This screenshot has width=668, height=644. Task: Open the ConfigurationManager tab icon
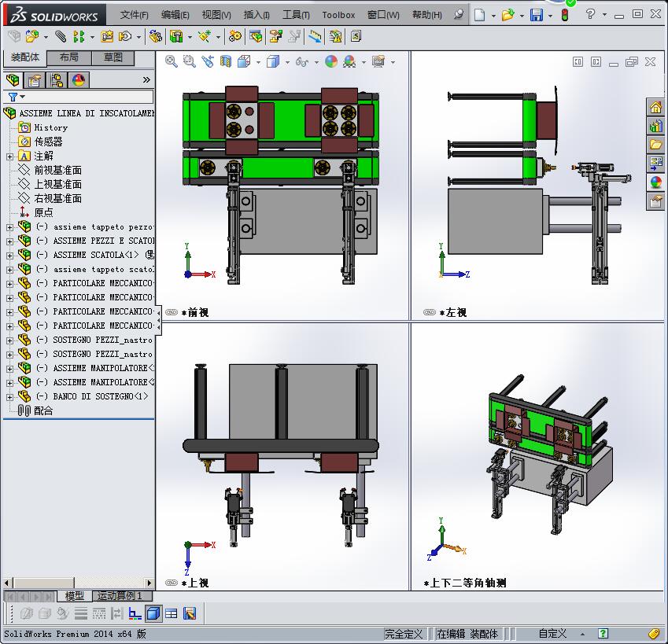(56, 80)
